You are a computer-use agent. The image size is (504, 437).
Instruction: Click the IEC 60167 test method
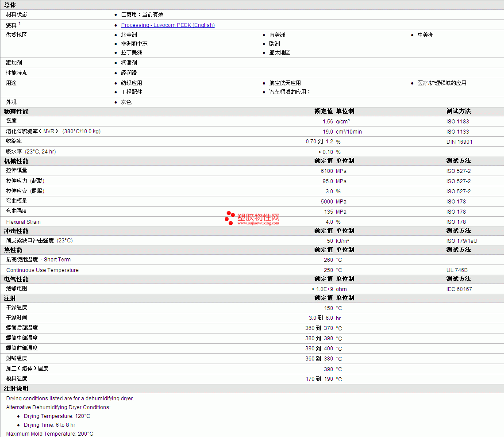coord(459,289)
